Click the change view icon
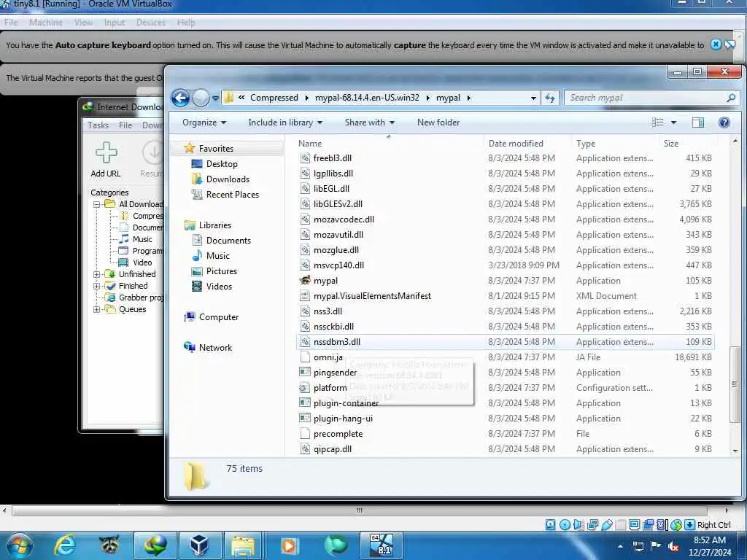 pyautogui.click(x=658, y=122)
